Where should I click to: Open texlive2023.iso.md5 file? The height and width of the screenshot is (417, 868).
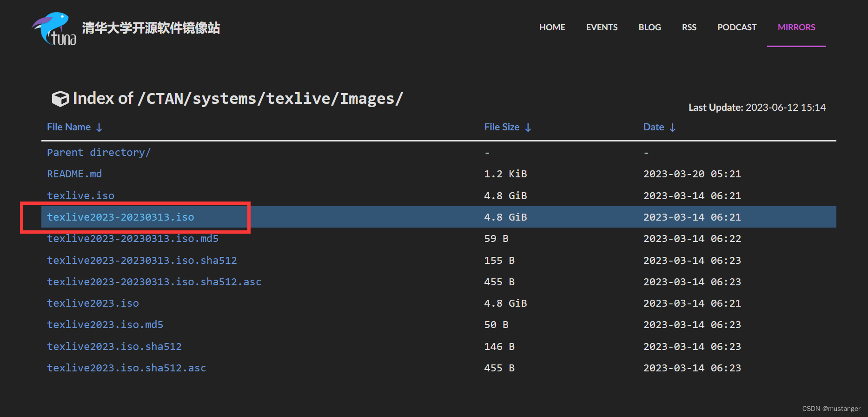click(x=105, y=324)
